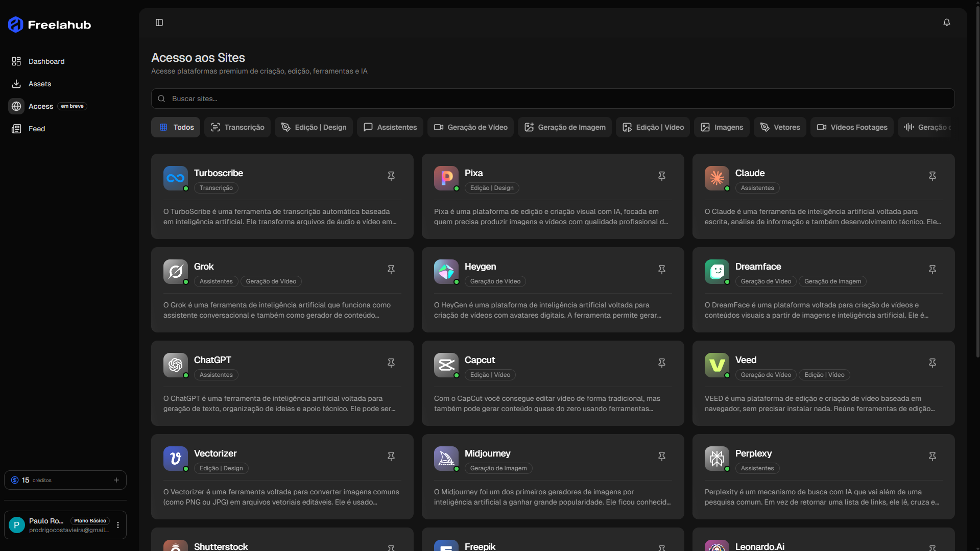Open the user profile options menu
980x551 pixels.
[x=118, y=524]
